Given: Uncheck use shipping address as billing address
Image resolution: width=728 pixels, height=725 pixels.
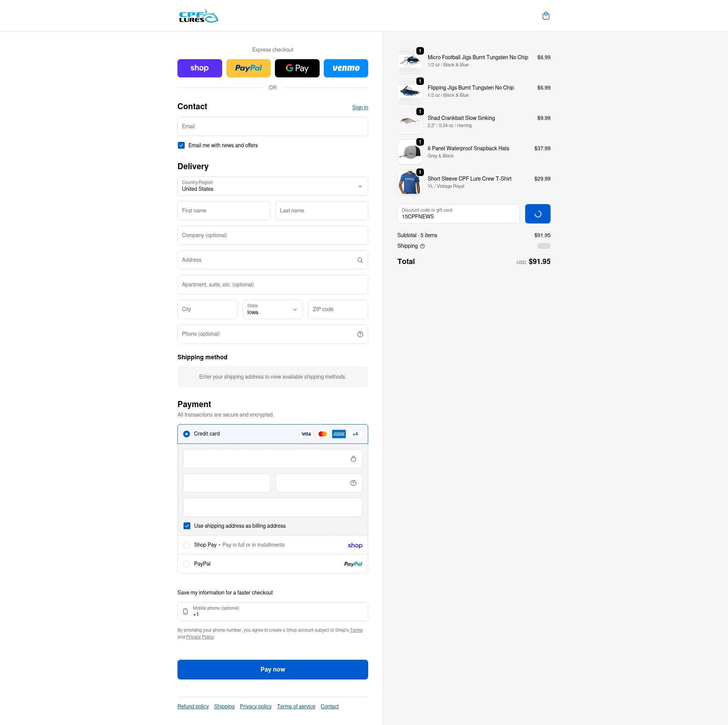Looking at the screenshot, I should coord(187,526).
